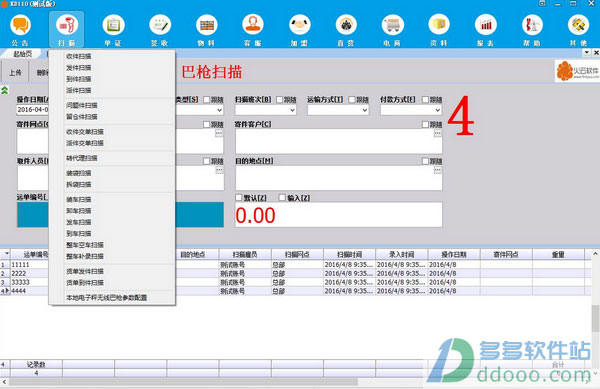Open the 付款方式[E] dropdown
The image size is (600, 389).
(x=438, y=110)
